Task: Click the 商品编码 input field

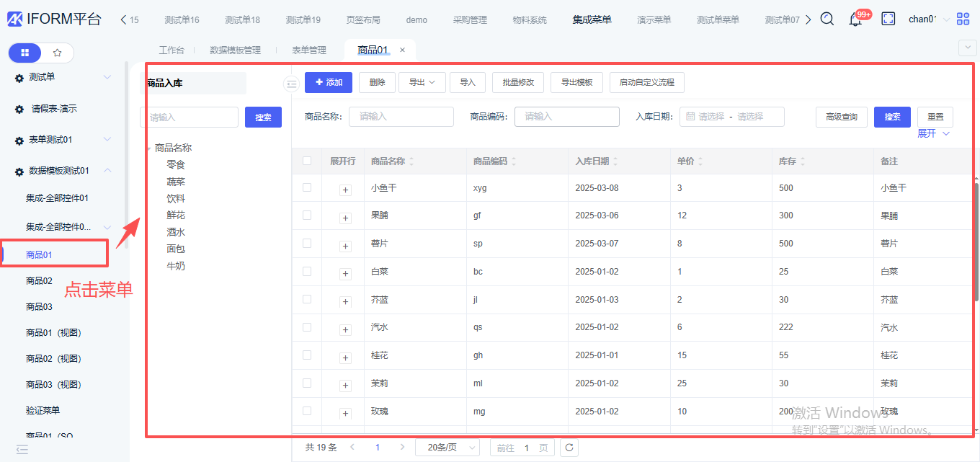Action: point(566,117)
